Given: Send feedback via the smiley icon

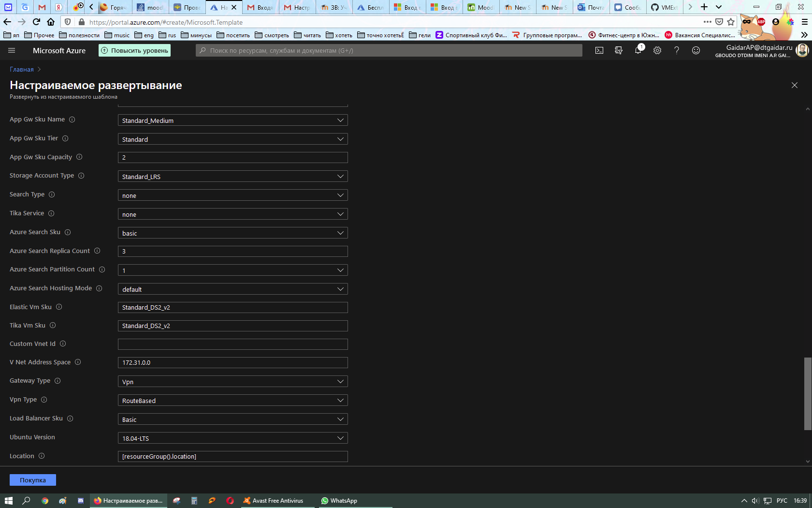Looking at the screenshot, I should point(696,50).
